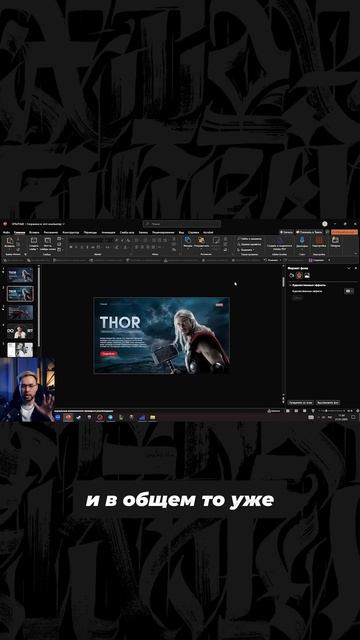
Task: Click the THOR title on the slide
Action: click(x=120, y=322)
